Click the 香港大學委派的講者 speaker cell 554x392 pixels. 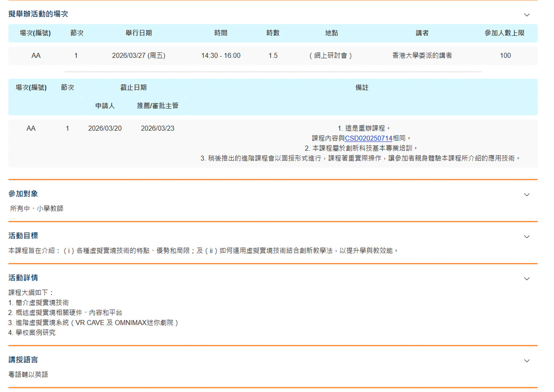(x=422, y=55)
